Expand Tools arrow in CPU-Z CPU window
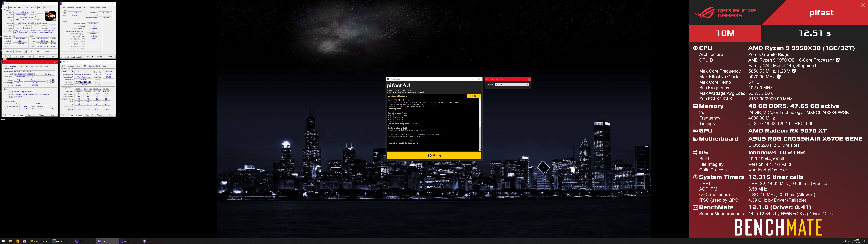 [35, 56]
